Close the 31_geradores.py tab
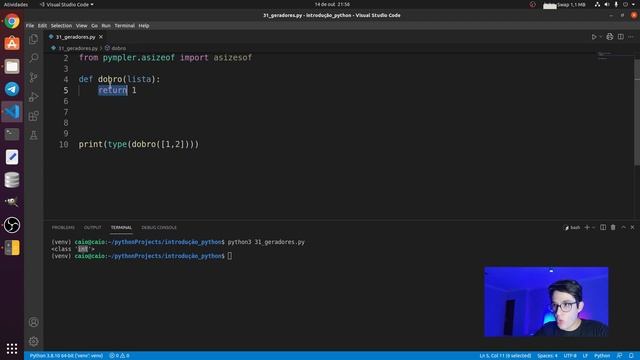The height and width of the screenshot is (360, 640). point(101,37)
